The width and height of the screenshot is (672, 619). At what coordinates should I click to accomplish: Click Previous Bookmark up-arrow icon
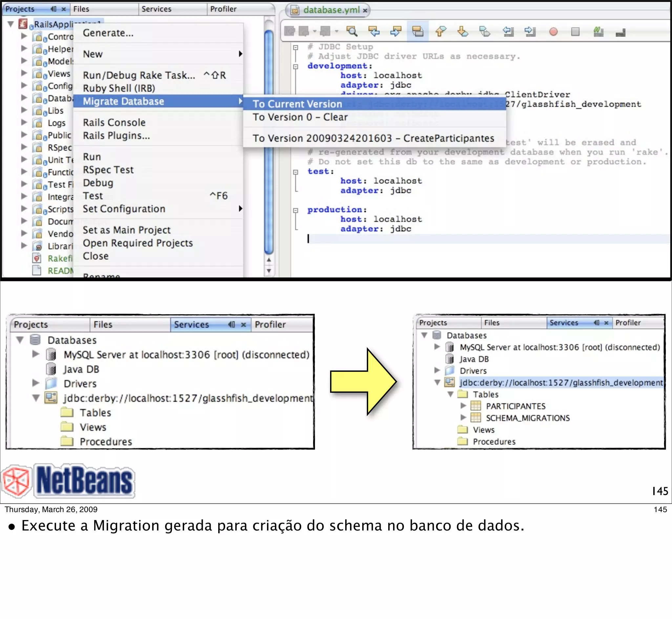[x=440, y=31]
